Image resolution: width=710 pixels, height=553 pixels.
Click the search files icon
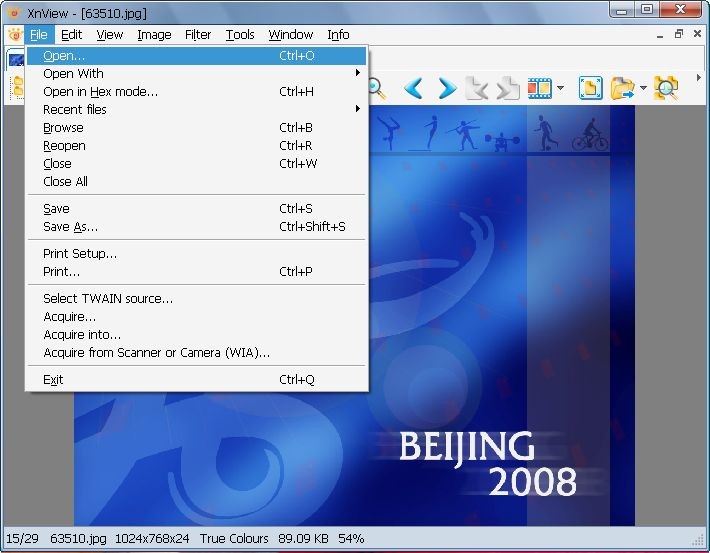[x=666, y=88]
